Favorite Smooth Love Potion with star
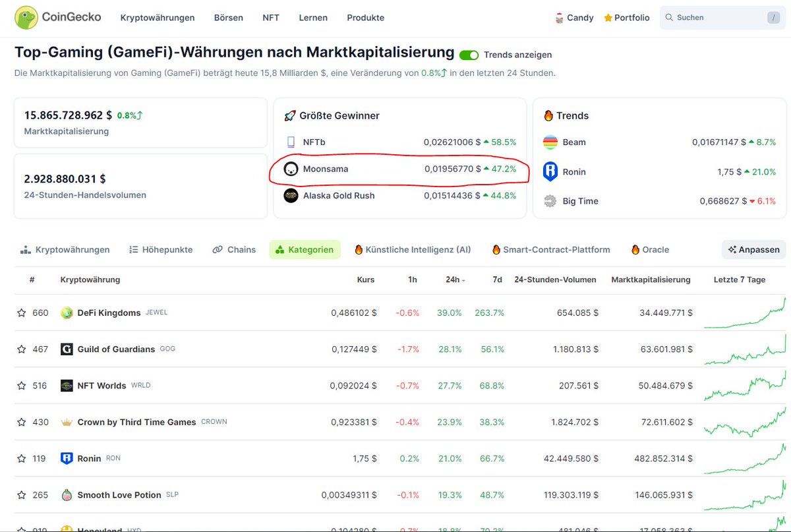This screenshot has height=532, width=791. (x=22, y=494)
